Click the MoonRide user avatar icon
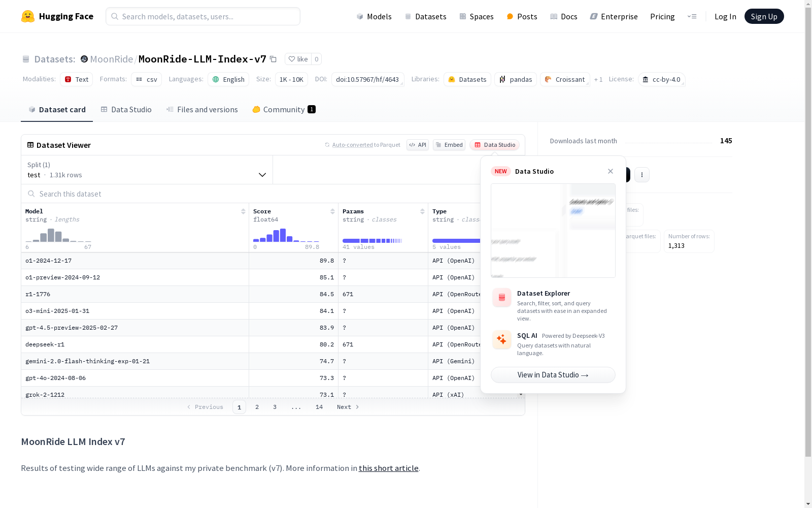812x508 pixels. pos(84,59)
